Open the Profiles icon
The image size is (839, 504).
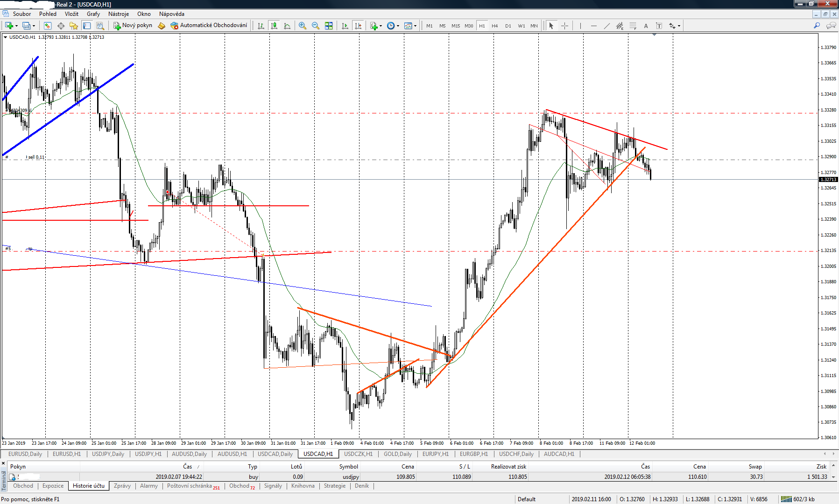click(26, 26)
